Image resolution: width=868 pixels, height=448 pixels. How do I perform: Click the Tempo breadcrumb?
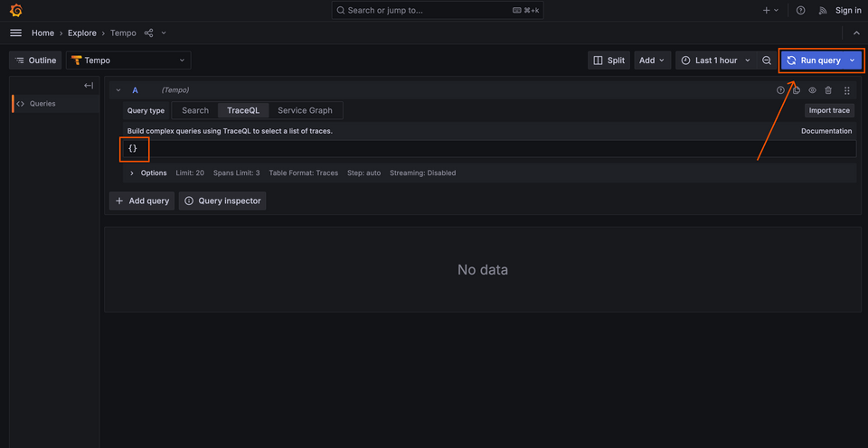pyautogui.click(x=123, y=33)
